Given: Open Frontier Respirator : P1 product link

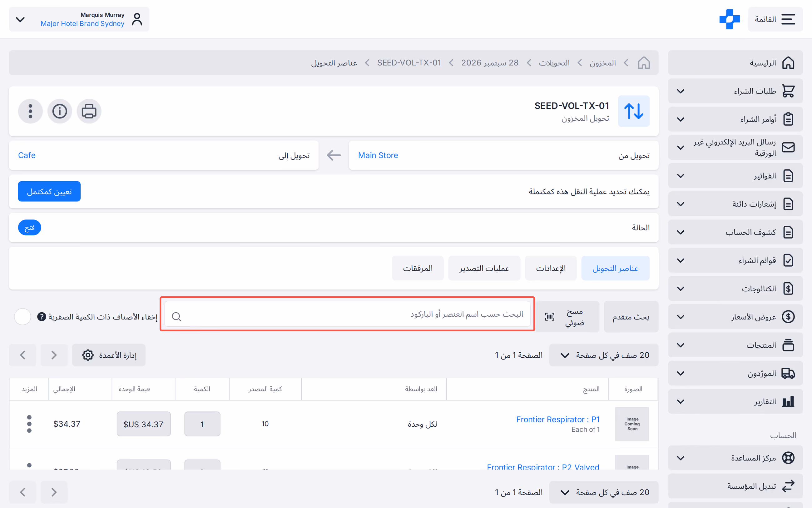Looking at the screenshot, I should coord(558,419).
